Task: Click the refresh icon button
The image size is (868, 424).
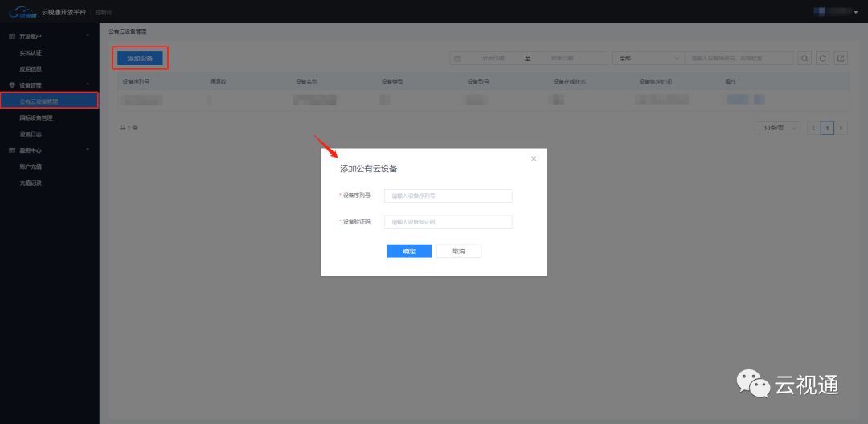Action: pyautogui.click(x=823, y=58)
